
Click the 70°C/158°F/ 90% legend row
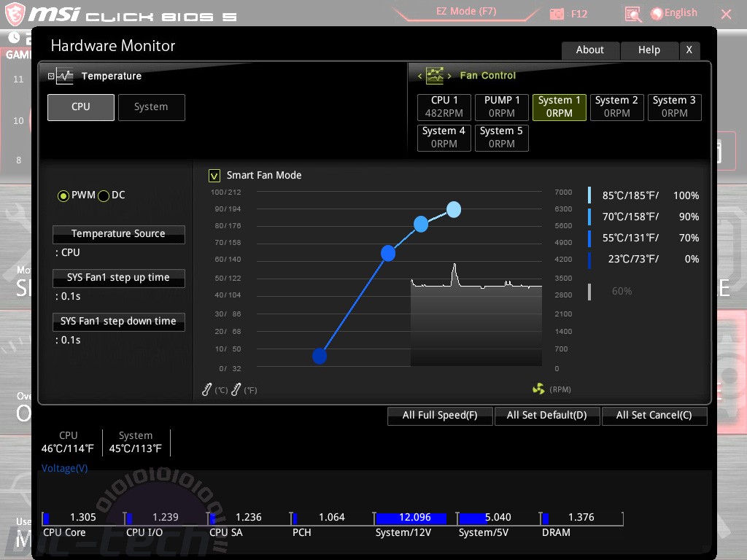644,217
